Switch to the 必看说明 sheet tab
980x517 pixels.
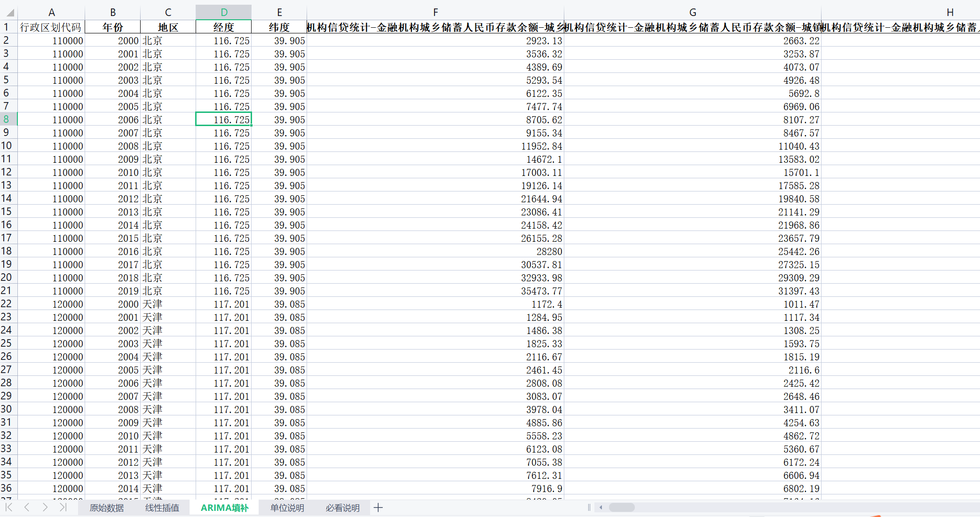(342, 508)
